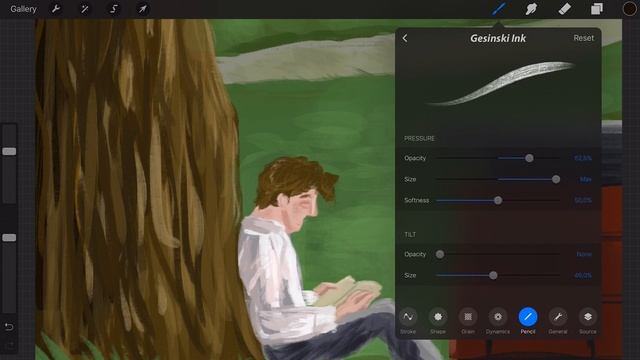
Task: Select the Eraser tool
Action: click(564, 9)
